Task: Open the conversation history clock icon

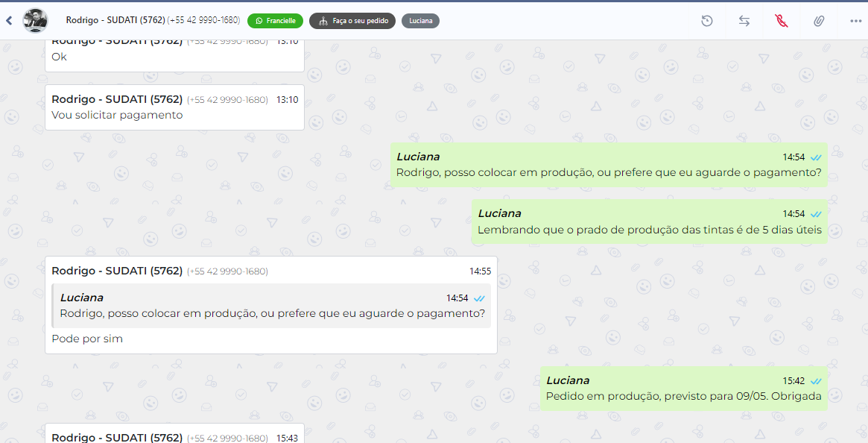Action: point(707,21)
